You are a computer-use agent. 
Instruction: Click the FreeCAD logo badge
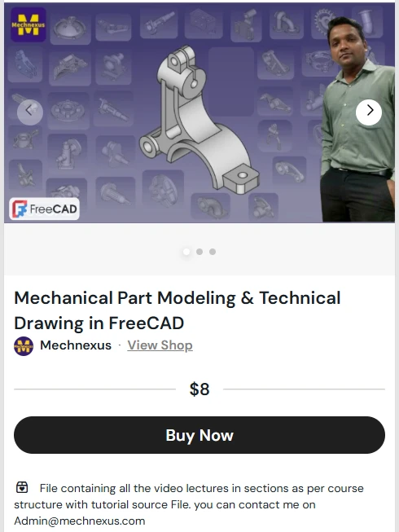[x=45, y=209]
